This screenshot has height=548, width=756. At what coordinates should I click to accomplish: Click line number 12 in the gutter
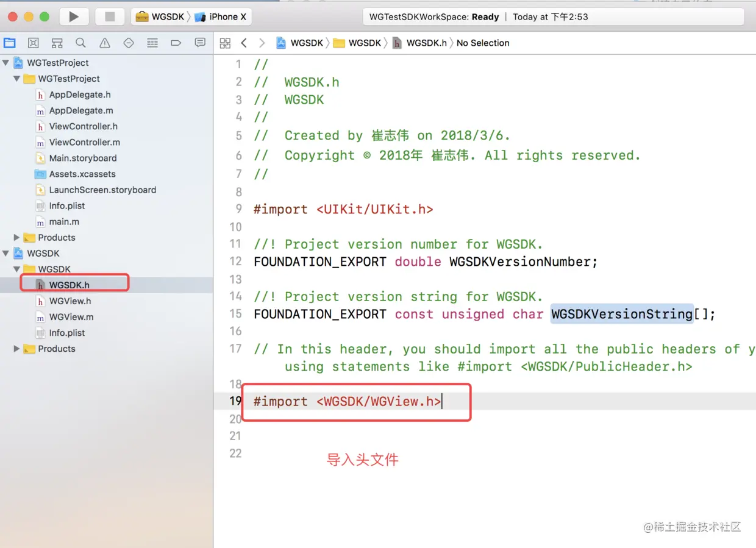click(236, 262)
